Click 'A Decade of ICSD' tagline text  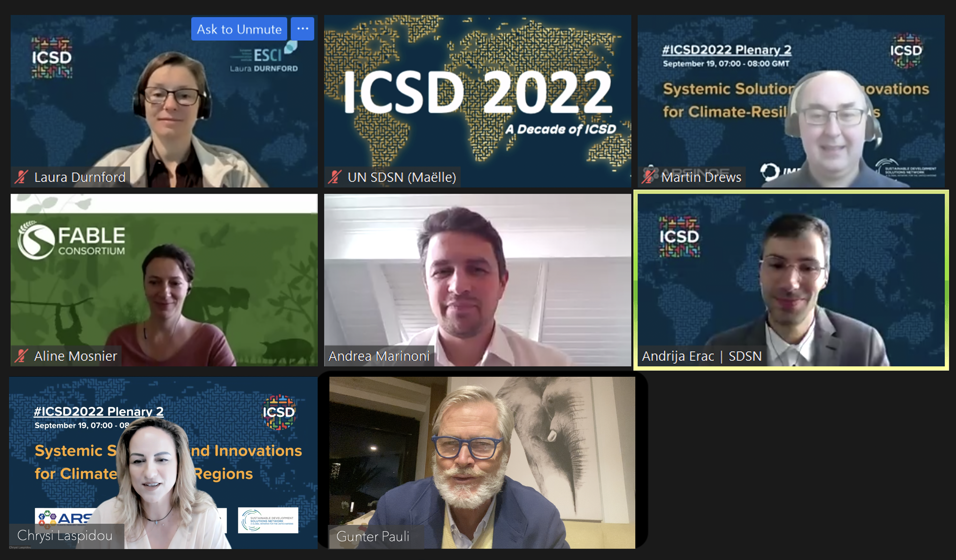click(x=561, y=129)
